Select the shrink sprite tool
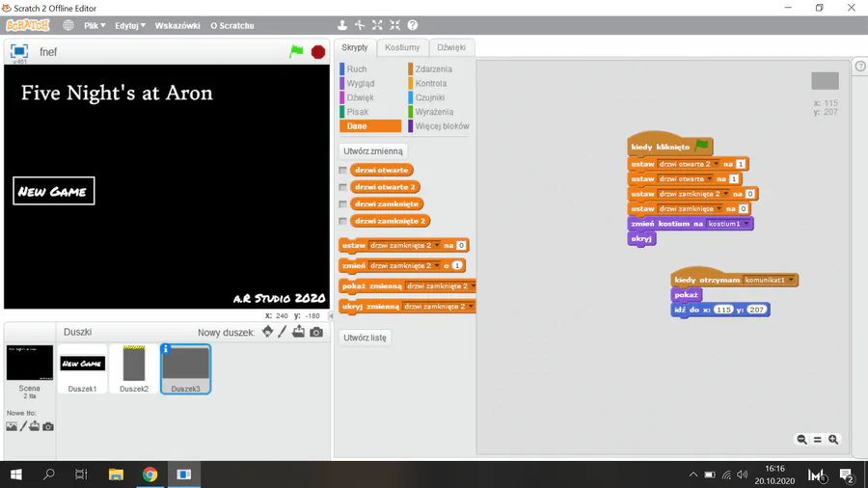Screen dimensions: 868x488 point(394,25)
